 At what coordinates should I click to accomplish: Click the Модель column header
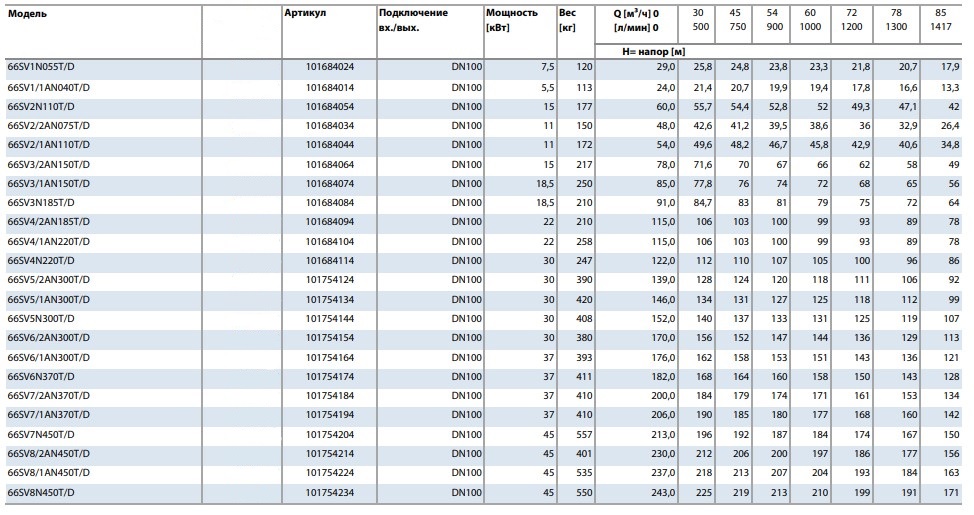pos(27,13)
